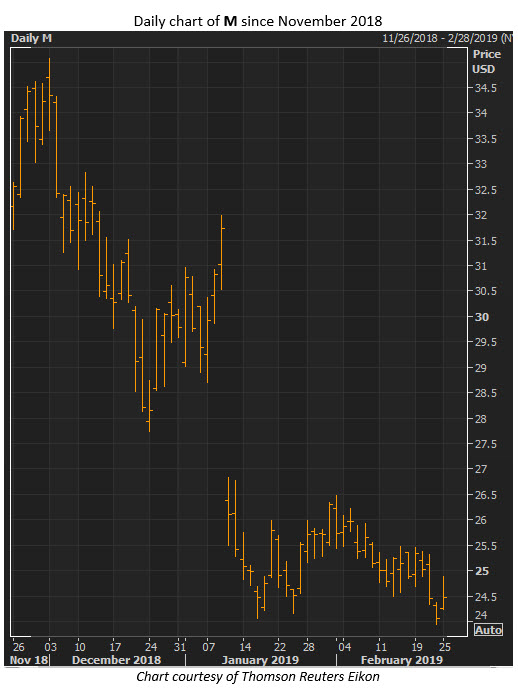Click the Price USD axis header
Viewport: 518px width, 693px height.
coord(486,61)
